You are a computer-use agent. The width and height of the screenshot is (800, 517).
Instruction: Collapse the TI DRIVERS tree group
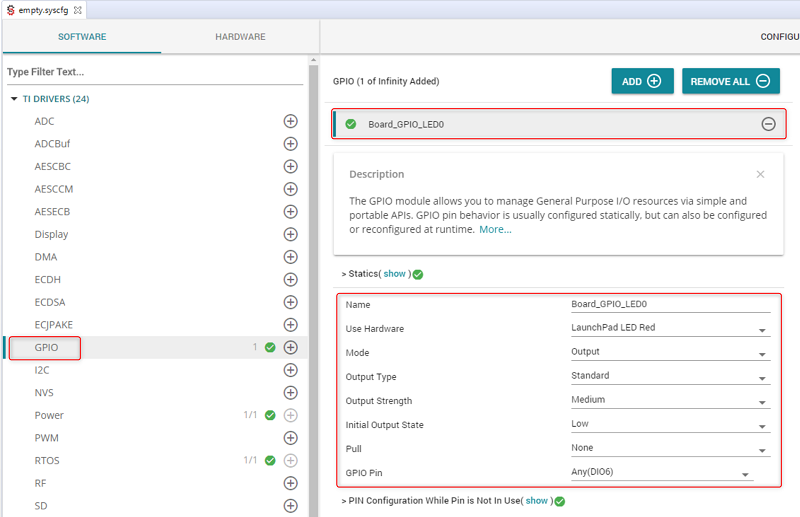pyautogui.click(x=14, y=99)
